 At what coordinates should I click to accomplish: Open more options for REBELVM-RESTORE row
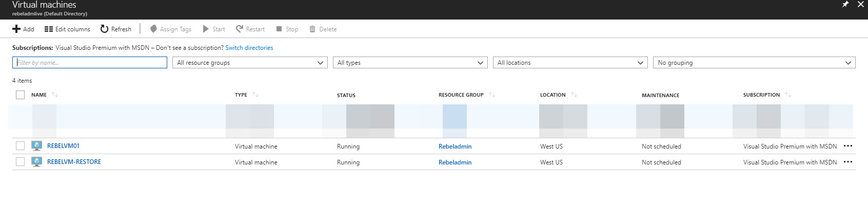tap(848, 162)
